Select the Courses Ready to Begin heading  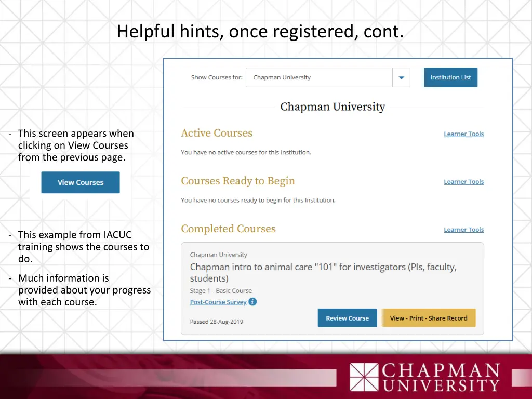pyautogui.click(x=238, y=181)
